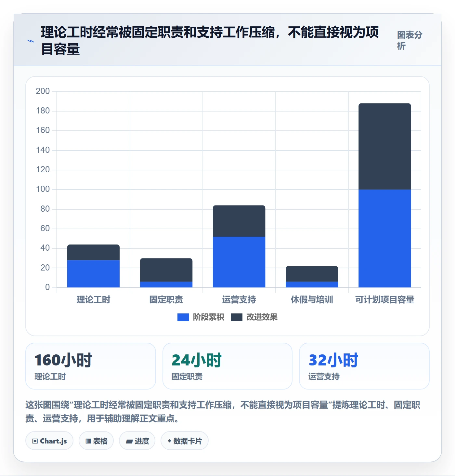Click the dark segment of the 休假与培训 bar
The image size is (455, 476).
tap(312, 274)
